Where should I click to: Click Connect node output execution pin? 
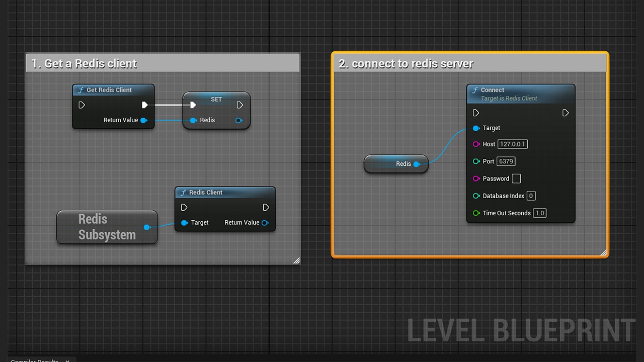566,113
